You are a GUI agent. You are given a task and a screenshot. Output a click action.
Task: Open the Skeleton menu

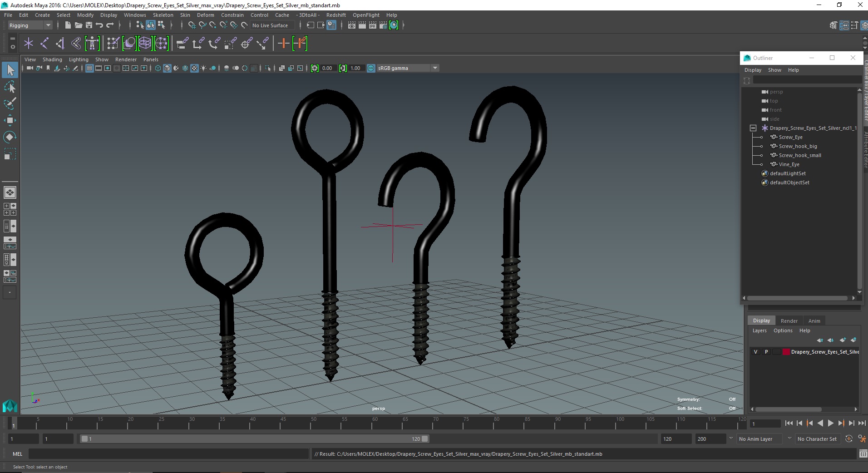tap(163, 15)
